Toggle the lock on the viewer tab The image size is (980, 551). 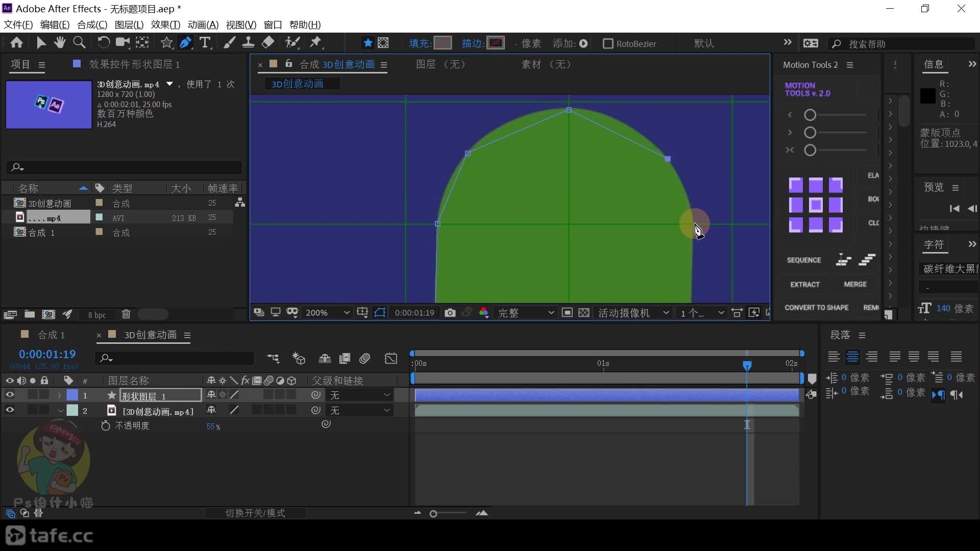[288, 64]
